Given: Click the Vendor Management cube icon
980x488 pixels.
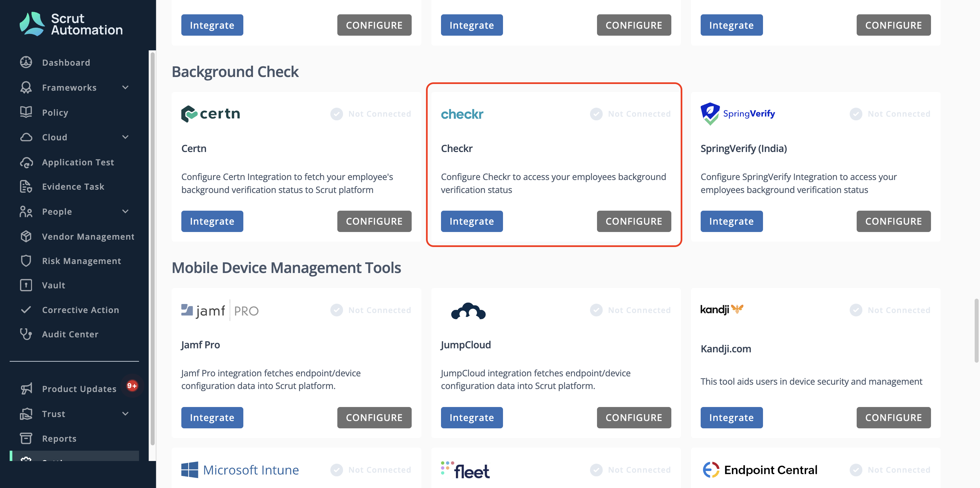Looking at the screenshot, I should pyautogui.click(x=26, y=236).
